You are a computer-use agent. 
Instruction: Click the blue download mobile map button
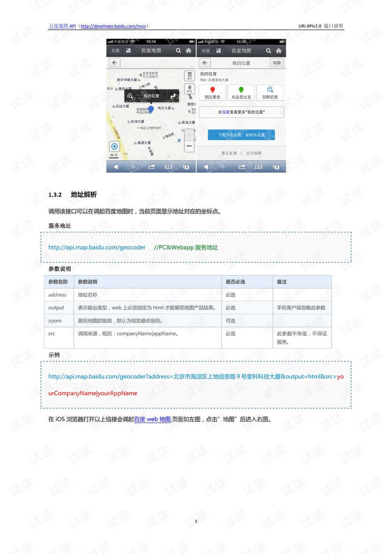241,135
